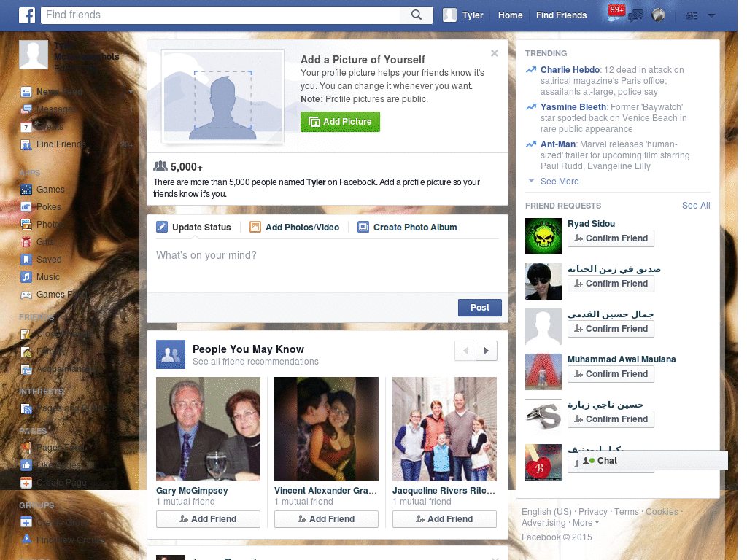Screen dimensions: 747x560
Task: Click the Facebook logo icon
Action: coord(27,15)
